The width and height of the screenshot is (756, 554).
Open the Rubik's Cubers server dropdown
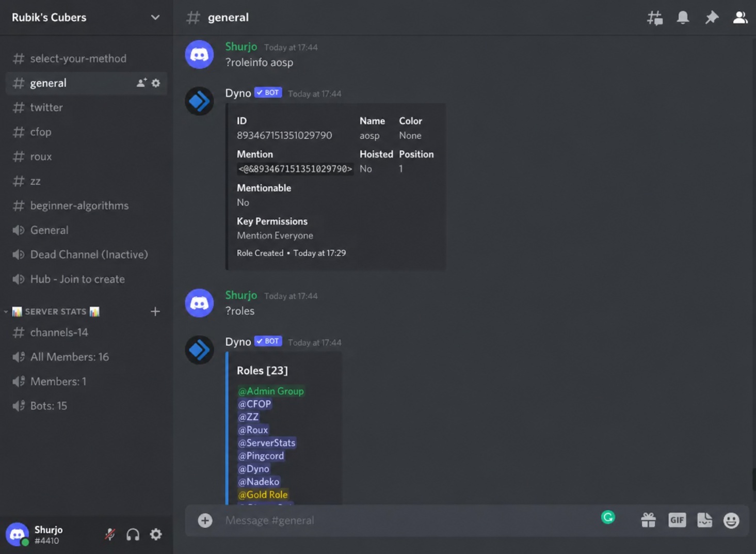click(86, 18)
